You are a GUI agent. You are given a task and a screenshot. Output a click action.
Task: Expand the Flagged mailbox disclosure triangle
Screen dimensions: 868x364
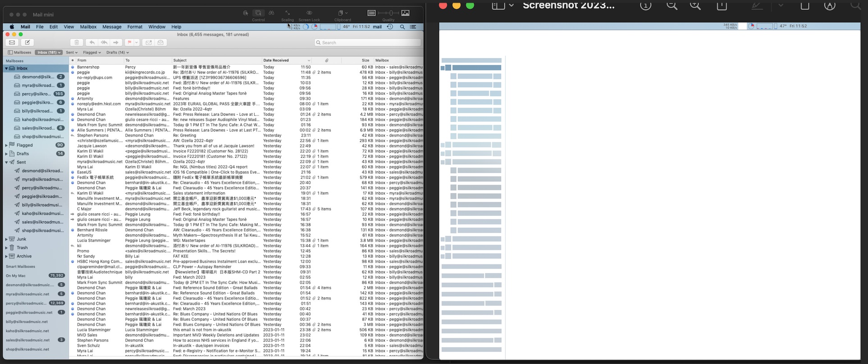point(6,145)
